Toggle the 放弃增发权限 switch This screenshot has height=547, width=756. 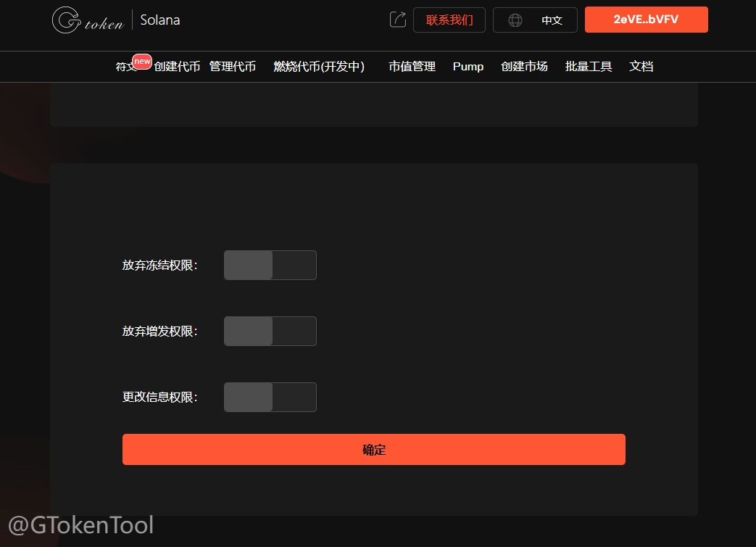click(x=270, y=332)
